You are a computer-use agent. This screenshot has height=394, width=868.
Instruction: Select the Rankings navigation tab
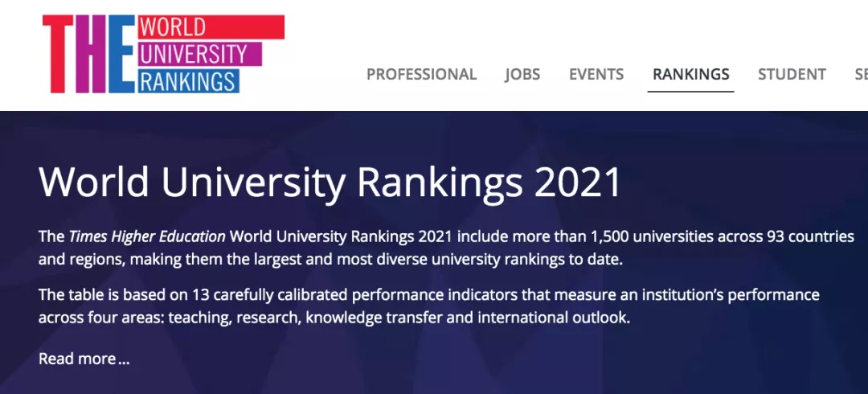coord(691,74)
